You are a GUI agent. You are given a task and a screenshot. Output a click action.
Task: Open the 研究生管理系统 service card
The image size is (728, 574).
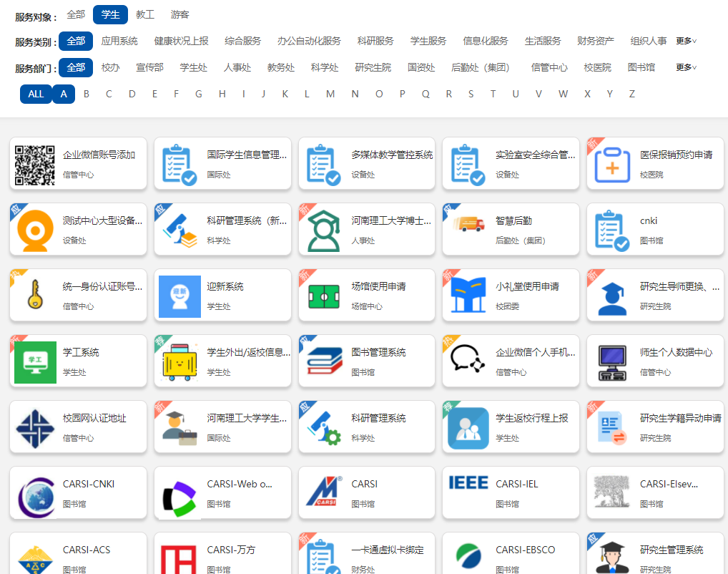point(655,553)
